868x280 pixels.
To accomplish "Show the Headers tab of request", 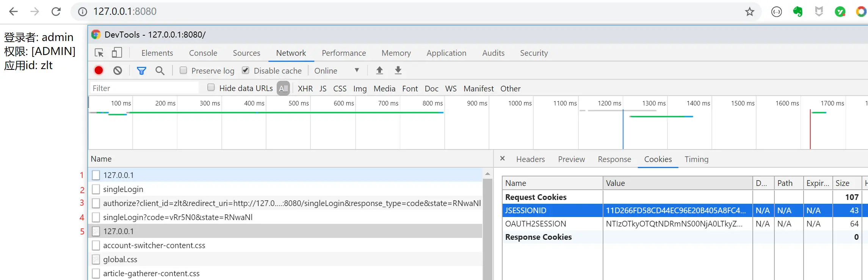I will pos(530,159).
